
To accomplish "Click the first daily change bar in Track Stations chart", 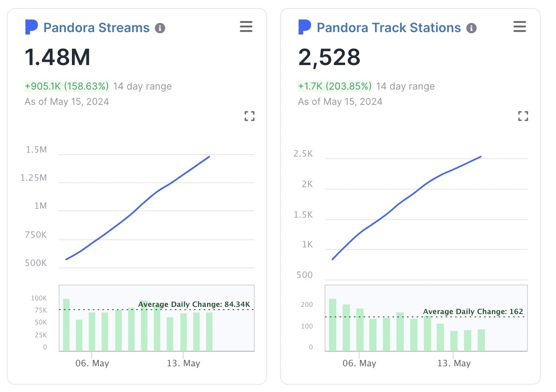I will click(x=333, y=325).
